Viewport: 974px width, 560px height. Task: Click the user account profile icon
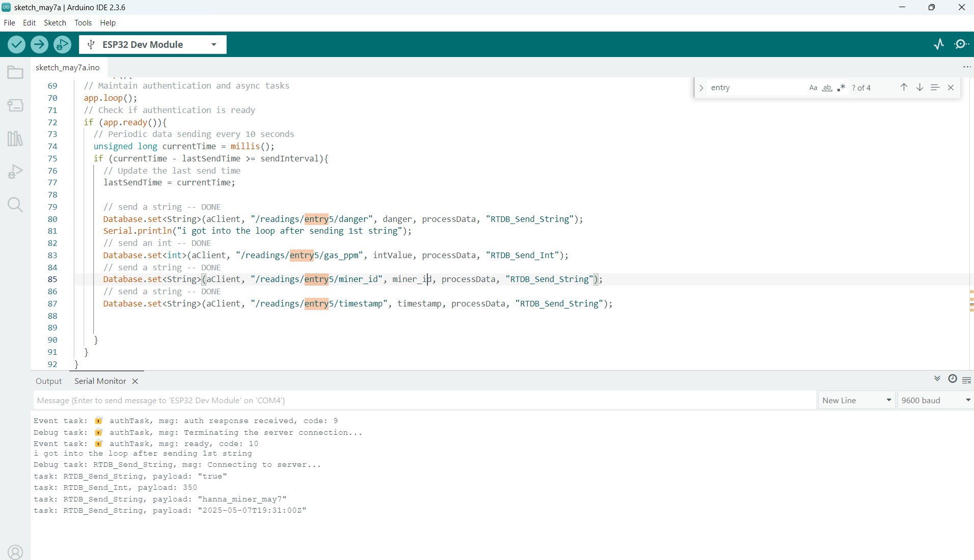point(15,552)
